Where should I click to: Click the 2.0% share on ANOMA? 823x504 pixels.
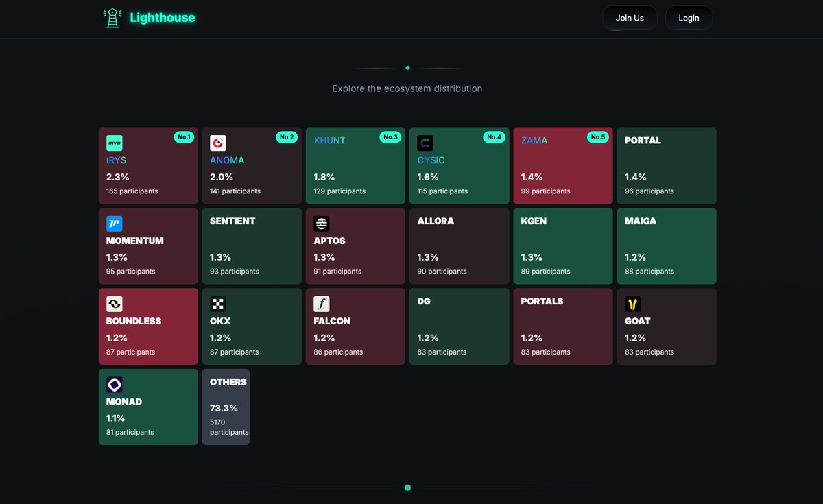tap(222, 177)
